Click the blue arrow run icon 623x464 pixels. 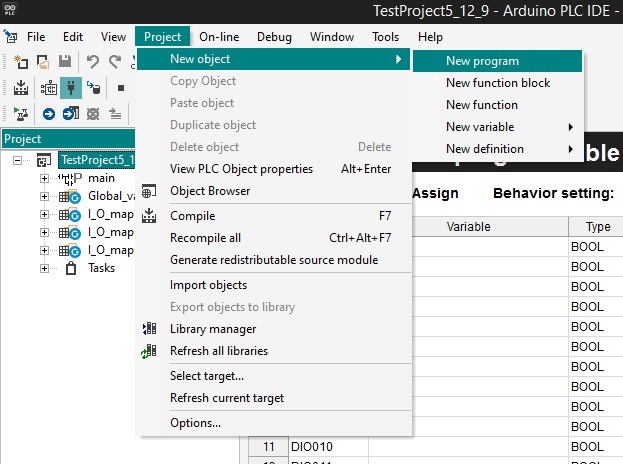click(x=48, y=114)
